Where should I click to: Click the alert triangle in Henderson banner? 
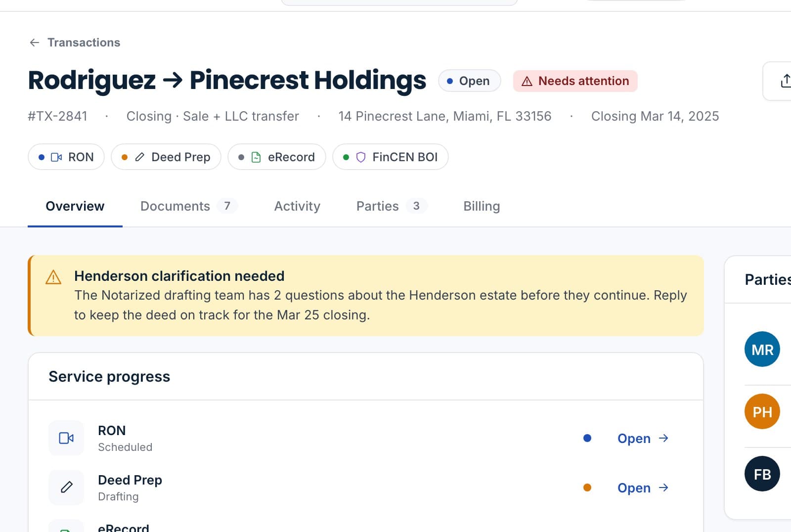pos(53,277)
